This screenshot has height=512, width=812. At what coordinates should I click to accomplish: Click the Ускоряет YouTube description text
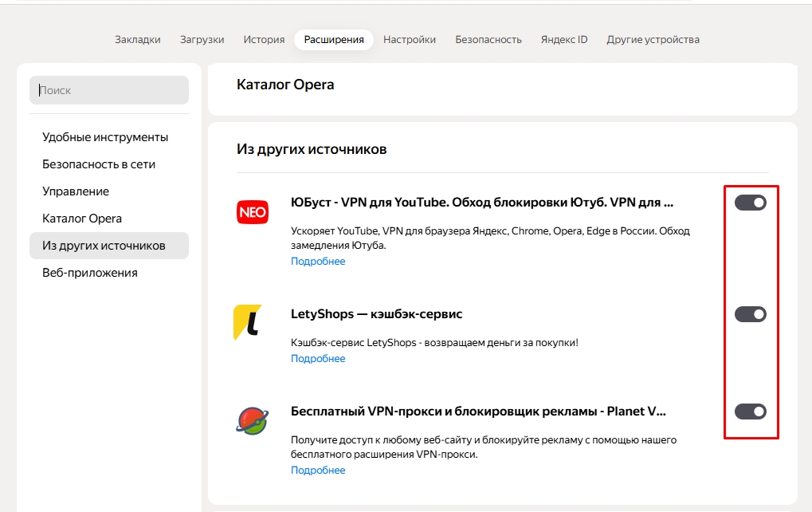(x=490, y=238)
